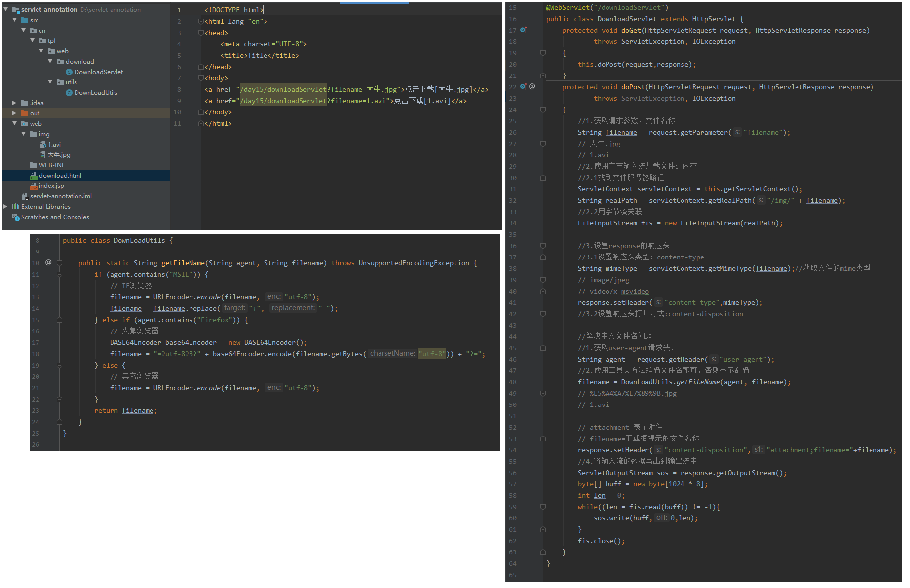
Task: Collapse the src folder arrow
Action: [15, 20]
